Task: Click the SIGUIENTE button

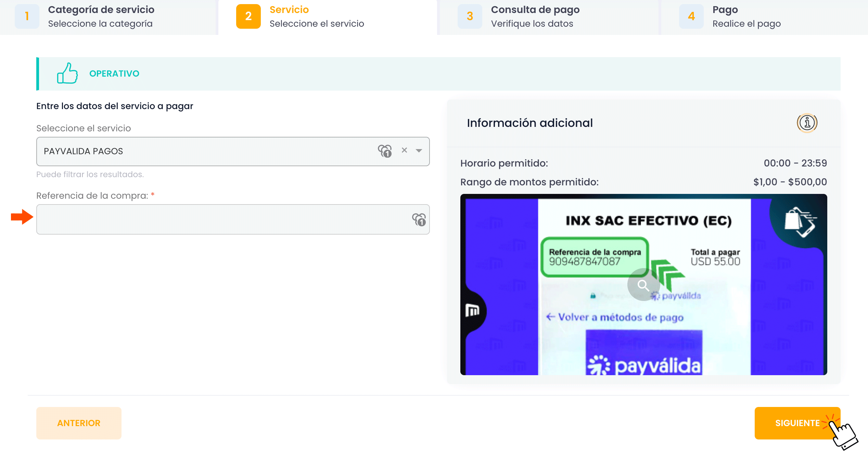Action: (797, 423)
